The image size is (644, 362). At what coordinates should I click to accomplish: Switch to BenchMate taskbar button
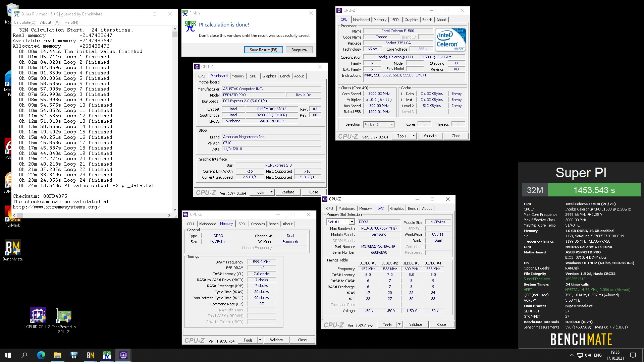tap(90, 355)
